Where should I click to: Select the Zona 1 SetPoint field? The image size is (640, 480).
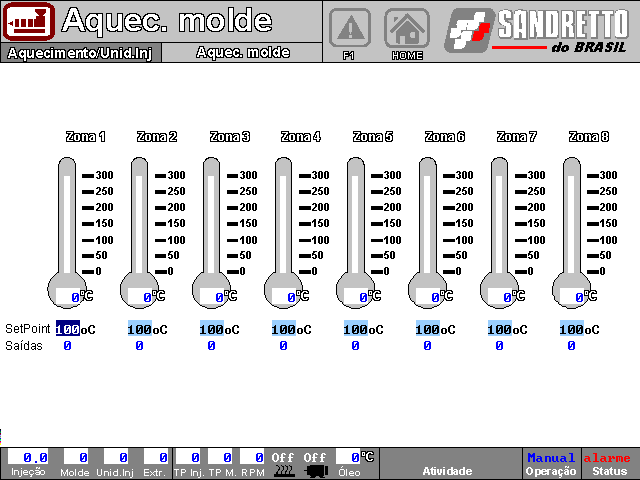point(68,329)
